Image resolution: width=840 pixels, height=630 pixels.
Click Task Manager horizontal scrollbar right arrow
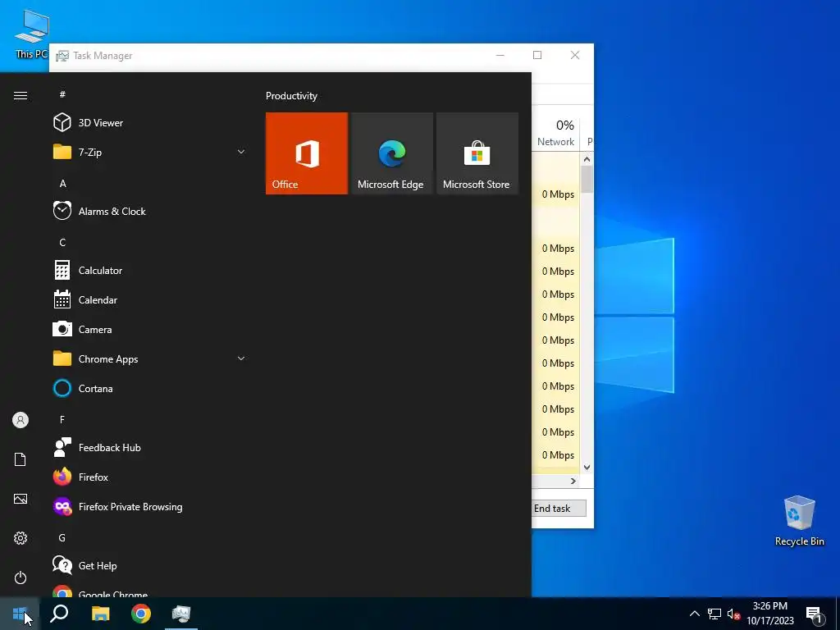click(573, 481)
